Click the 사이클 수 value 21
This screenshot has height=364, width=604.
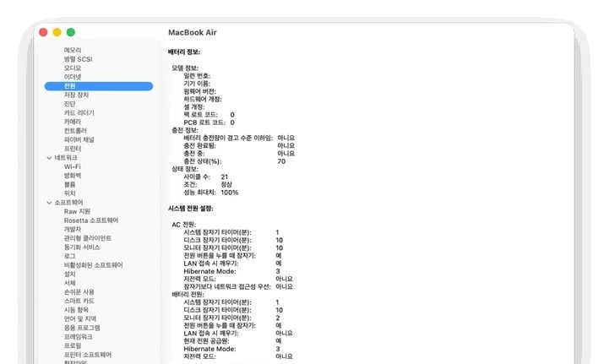click(225, 177)
